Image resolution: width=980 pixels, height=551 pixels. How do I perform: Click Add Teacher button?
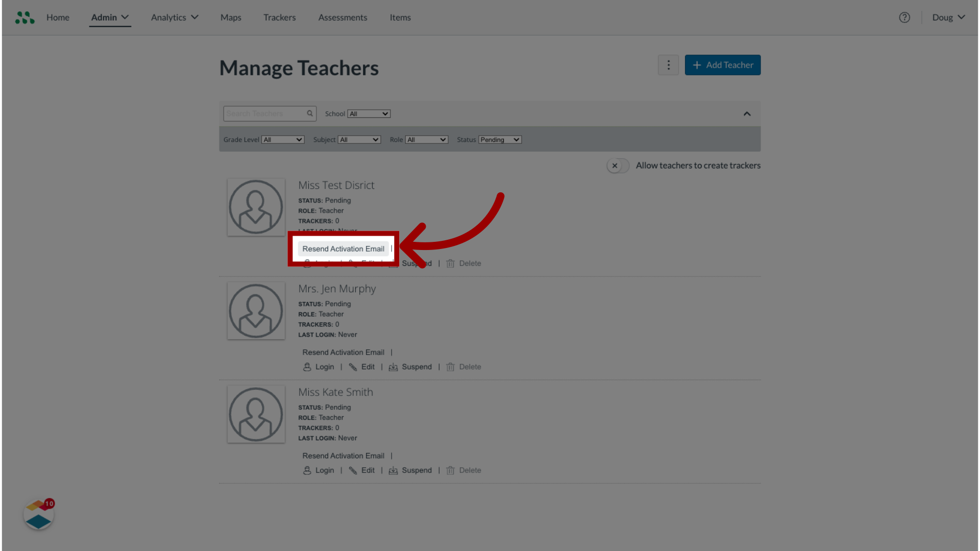[x=723, y=65]
